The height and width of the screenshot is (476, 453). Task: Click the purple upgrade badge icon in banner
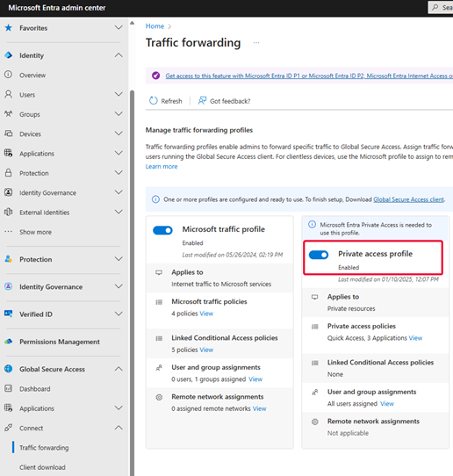coord(156,76)
